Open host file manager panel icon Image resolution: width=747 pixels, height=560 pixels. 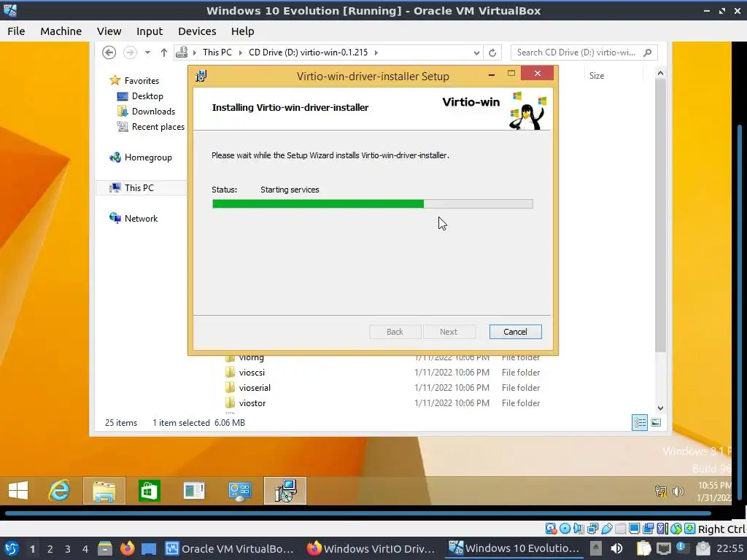pyautogui.click(x=105, y=549)
